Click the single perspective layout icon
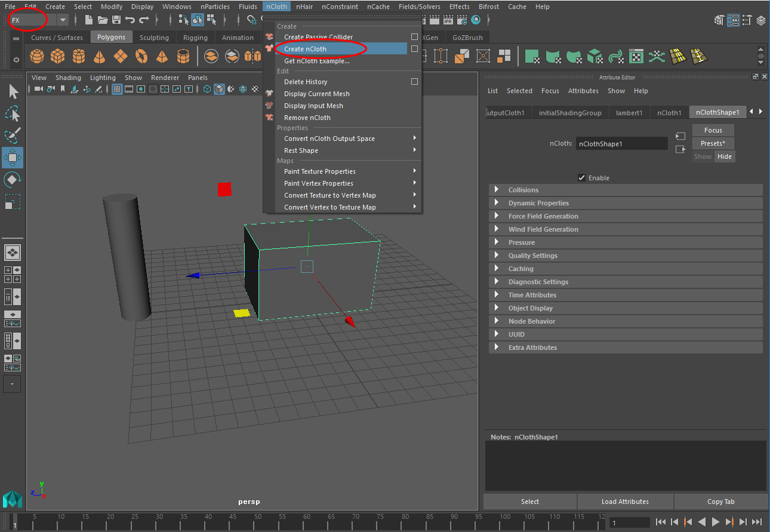Image resolution: width=770 pixels, height=532 pixels. (13, 252)
